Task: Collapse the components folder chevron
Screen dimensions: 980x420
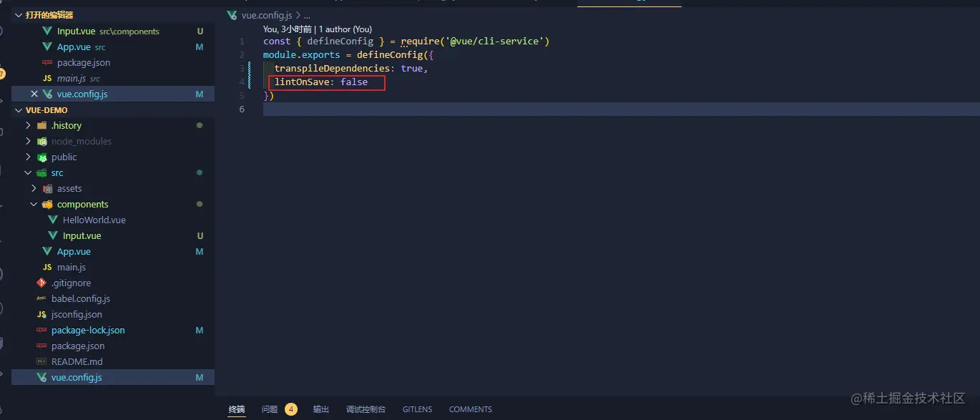Action: 34,204
